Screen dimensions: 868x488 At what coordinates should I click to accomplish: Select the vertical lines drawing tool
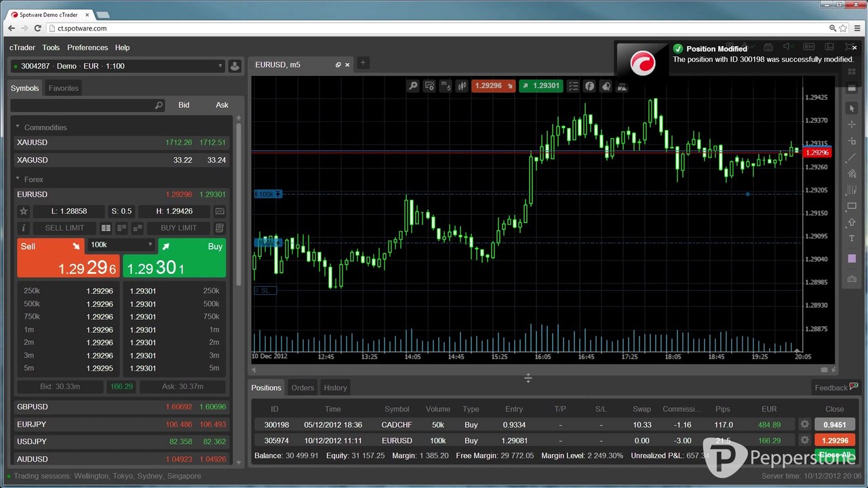(852, 190)
